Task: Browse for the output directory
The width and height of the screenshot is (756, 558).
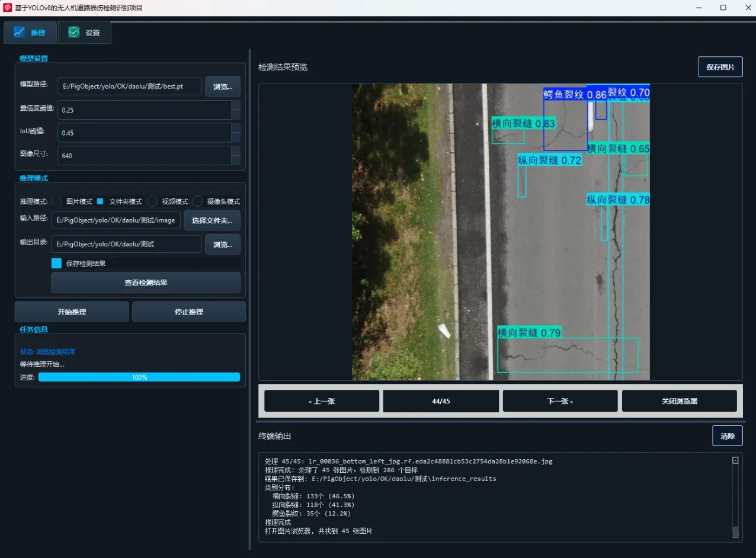Action: [x=223, y=244]
